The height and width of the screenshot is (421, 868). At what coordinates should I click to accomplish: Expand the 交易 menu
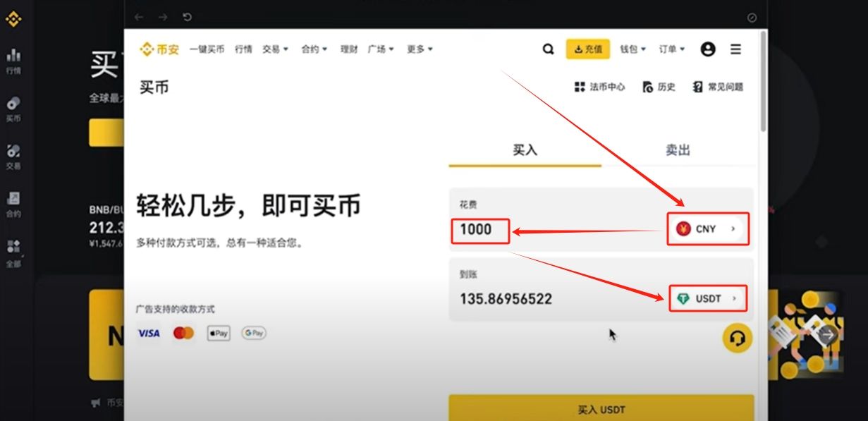point(276,49)
